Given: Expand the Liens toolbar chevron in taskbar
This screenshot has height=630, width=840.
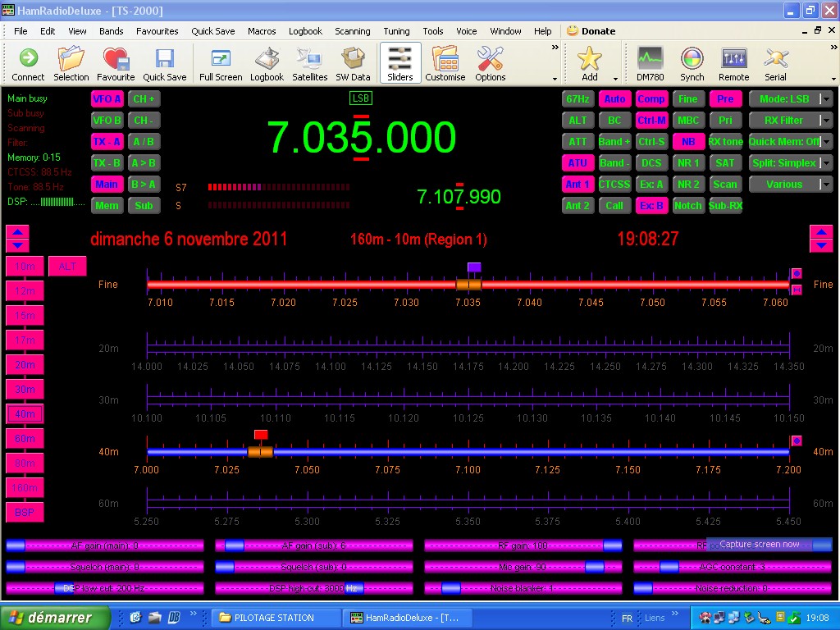Looking at the screenshot, I should 674,614.
